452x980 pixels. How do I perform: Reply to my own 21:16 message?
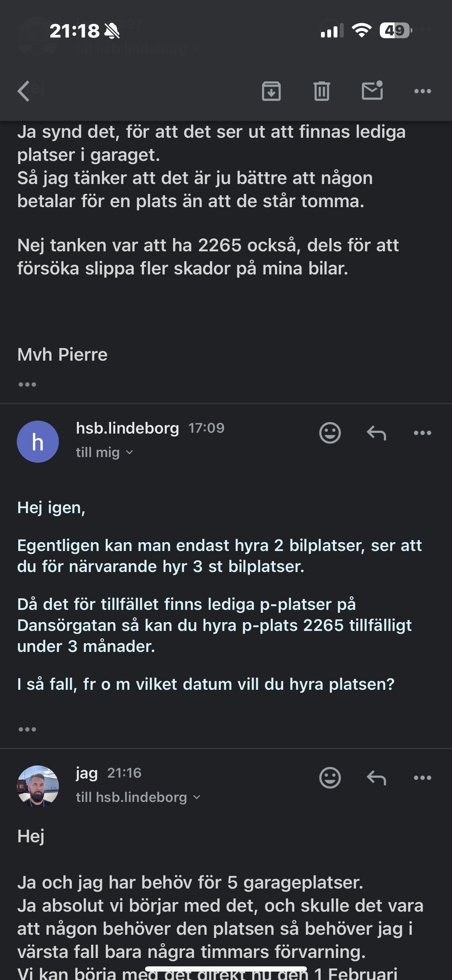(x=376, y=778)
